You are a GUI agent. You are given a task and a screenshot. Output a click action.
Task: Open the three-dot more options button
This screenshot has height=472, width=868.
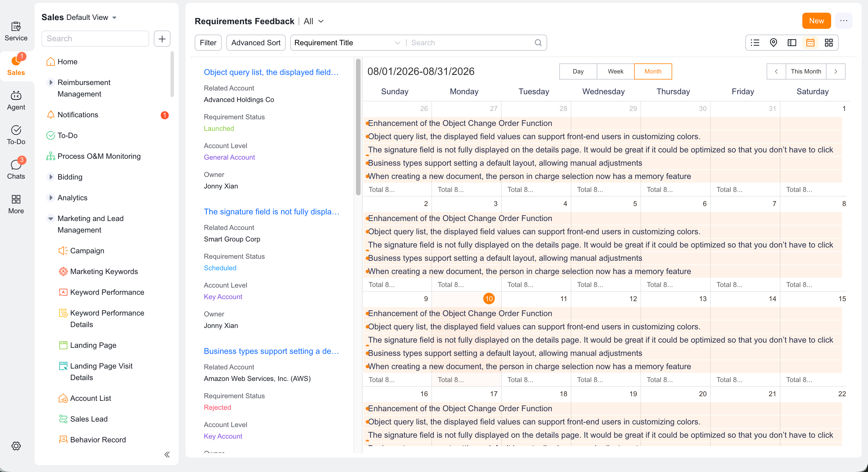[844, 21]
